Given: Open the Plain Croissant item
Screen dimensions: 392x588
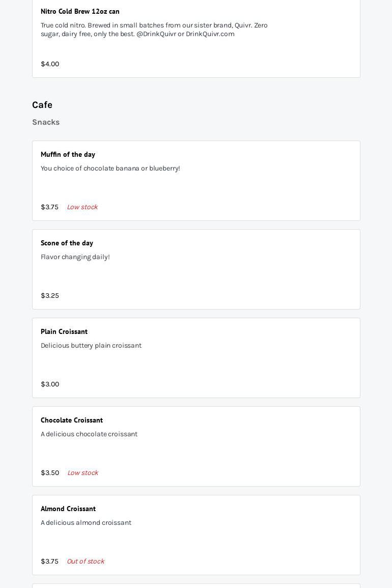Looking at the screenshot, I should tap(64, 331).
